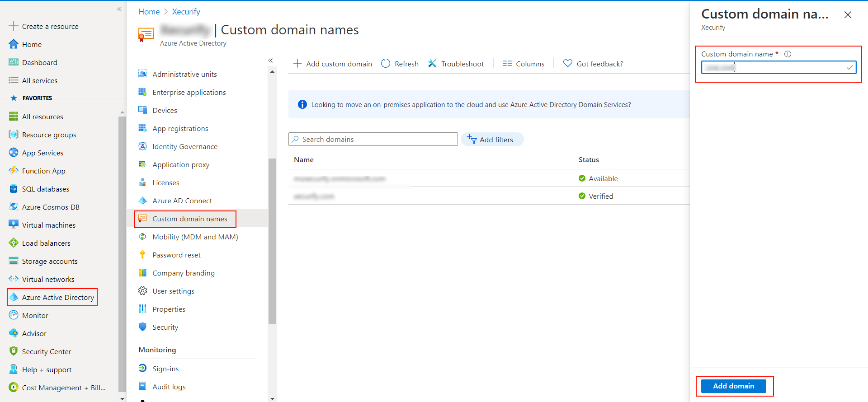Open Azure AD Connect icon
868x402 pixels.
pos(142,201)
